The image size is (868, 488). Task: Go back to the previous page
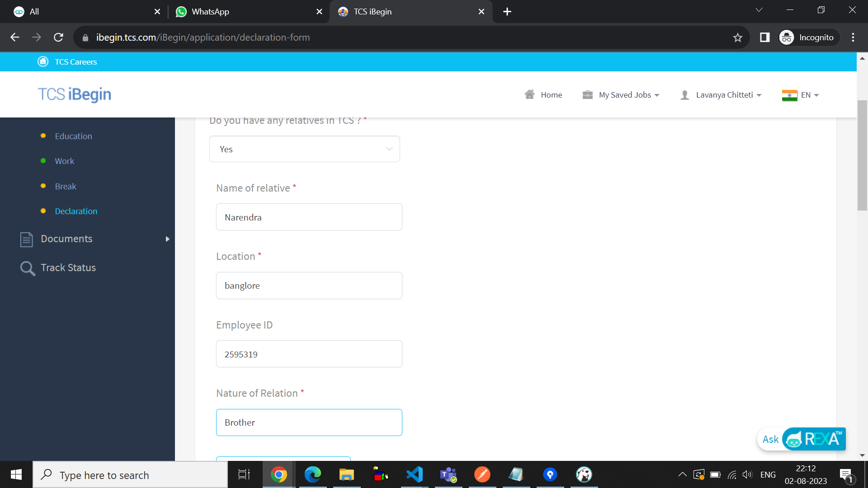click(x=15, y=38)
